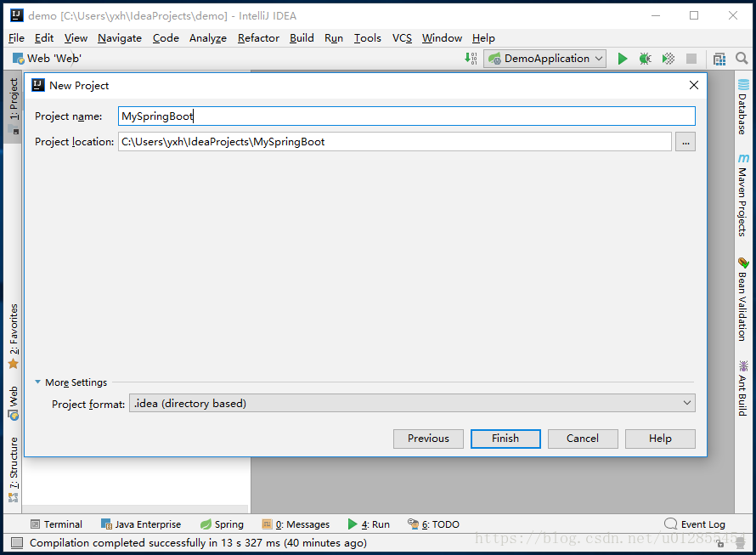Open the Tools menu

click(x=368, y=38)
